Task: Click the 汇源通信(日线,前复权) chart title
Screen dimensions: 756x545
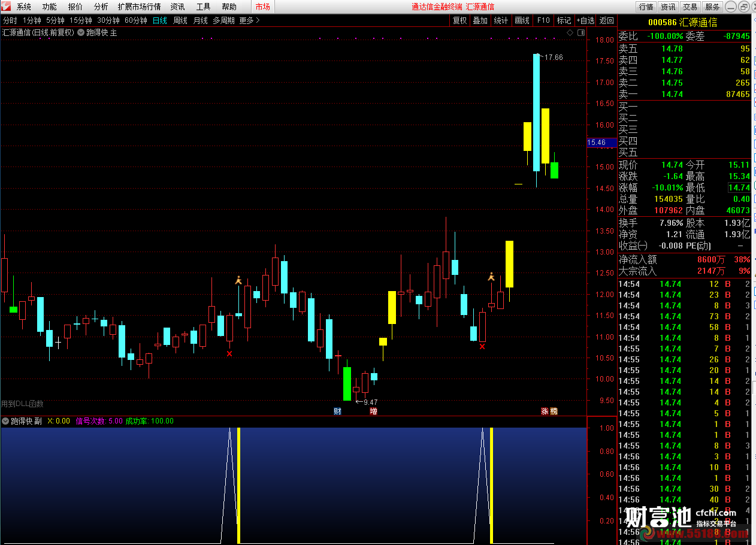Action: click(38, 32)
